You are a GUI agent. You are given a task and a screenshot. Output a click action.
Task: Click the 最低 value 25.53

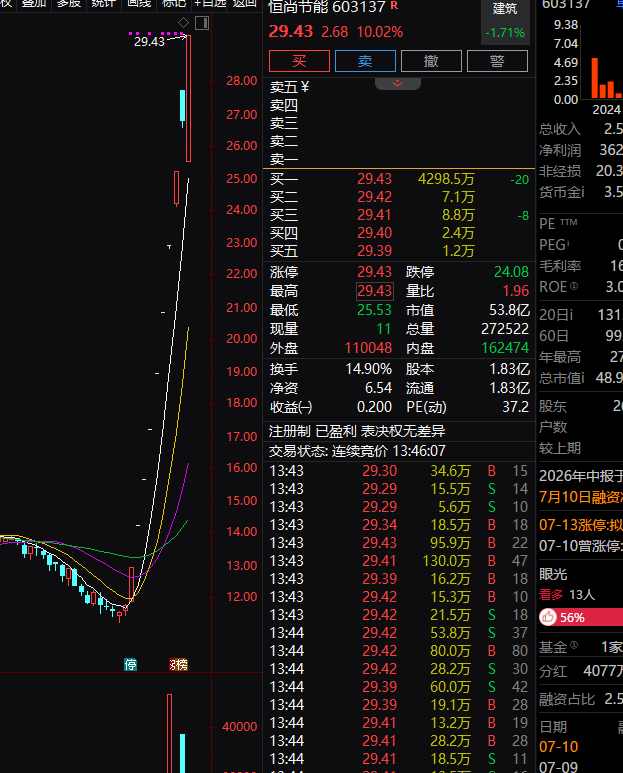[x=375, y=310]
